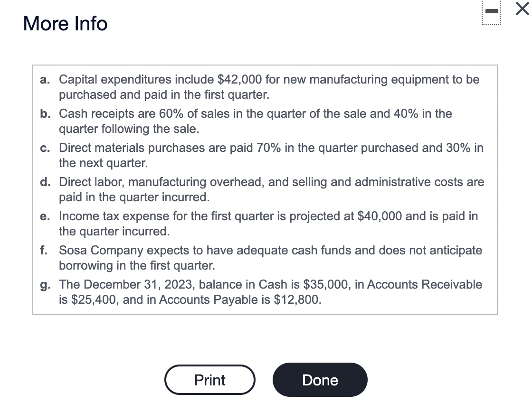Click item d about direct labor costs

coord(266,189)
